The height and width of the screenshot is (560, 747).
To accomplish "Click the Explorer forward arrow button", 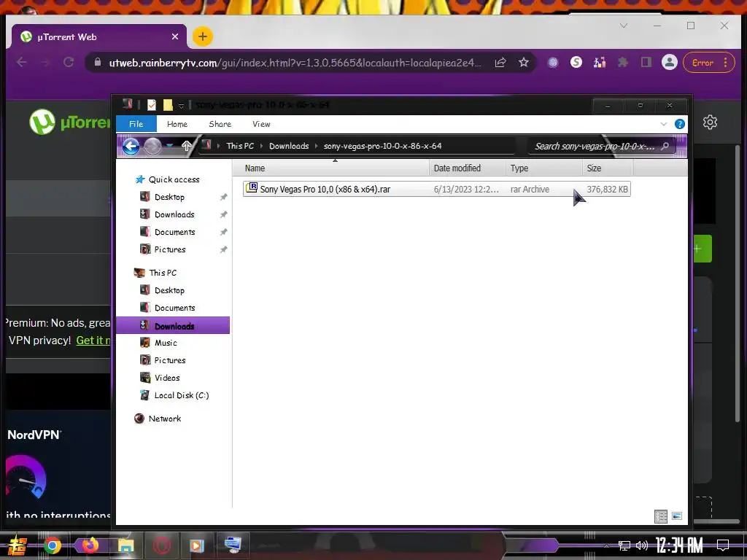I will (x=153, y=146).
